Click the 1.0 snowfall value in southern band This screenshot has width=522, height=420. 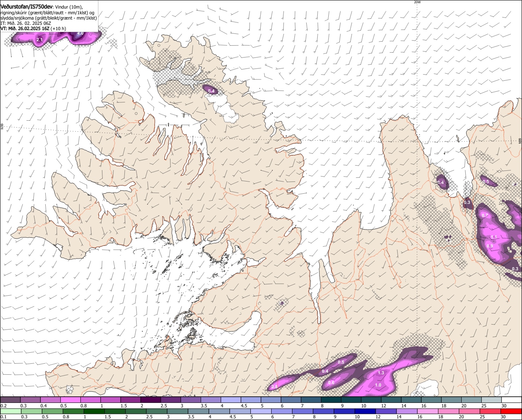(x=378, y=385)
